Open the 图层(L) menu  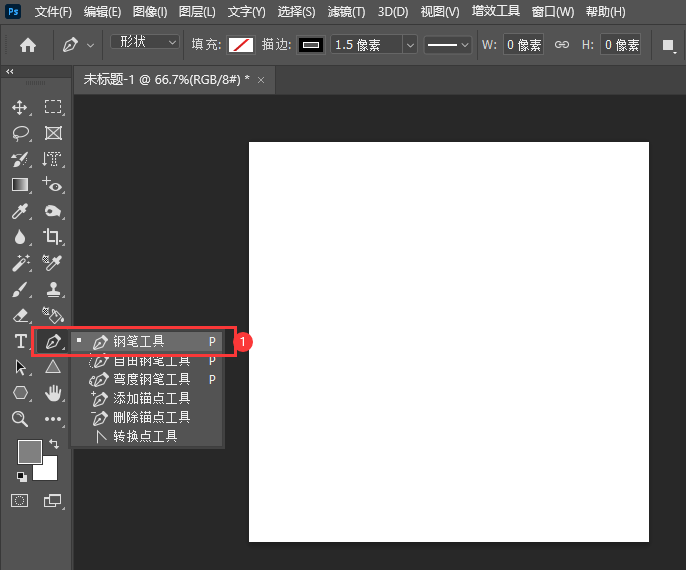click(x=197, y=12)
